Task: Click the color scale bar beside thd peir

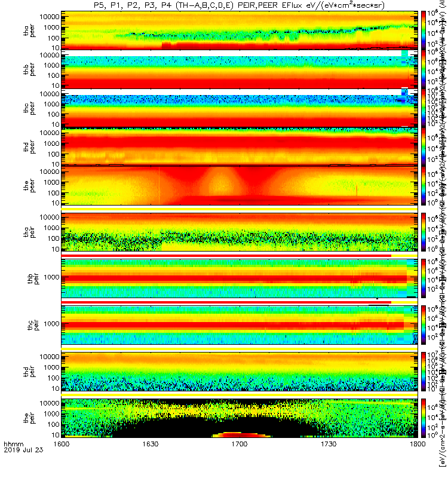Action: [424, 371]
